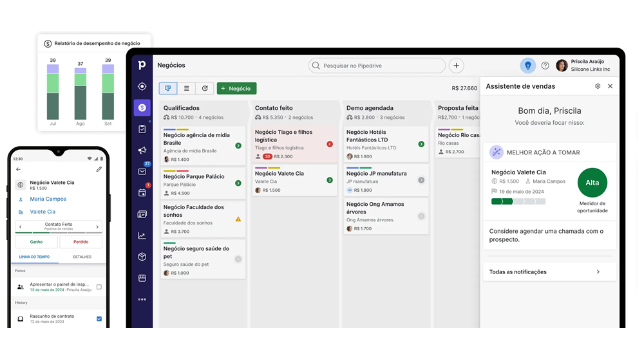
Task: Click grey arrow on Negócio seguro saúde do pet
Action: click(x=238, y=259)
